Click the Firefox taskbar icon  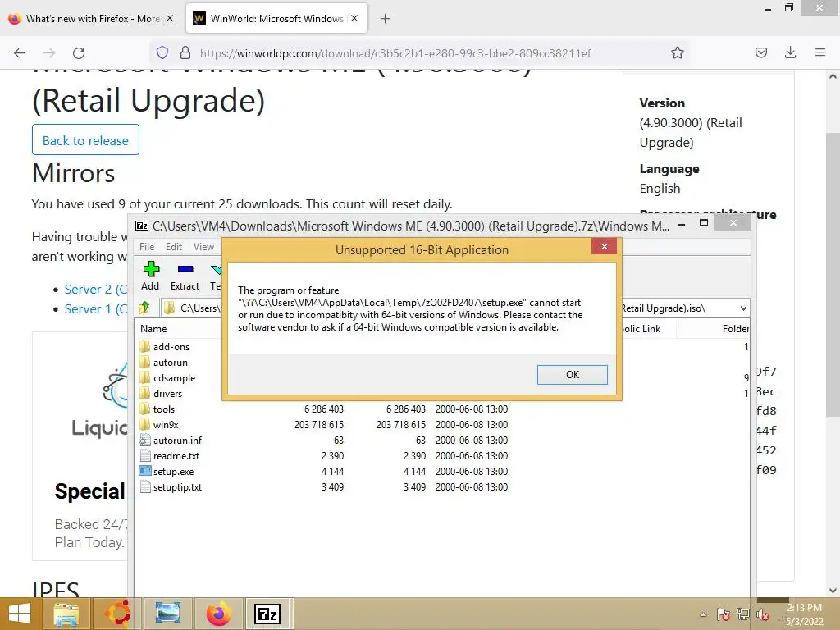pyautogui.click(x=218, y=614)
